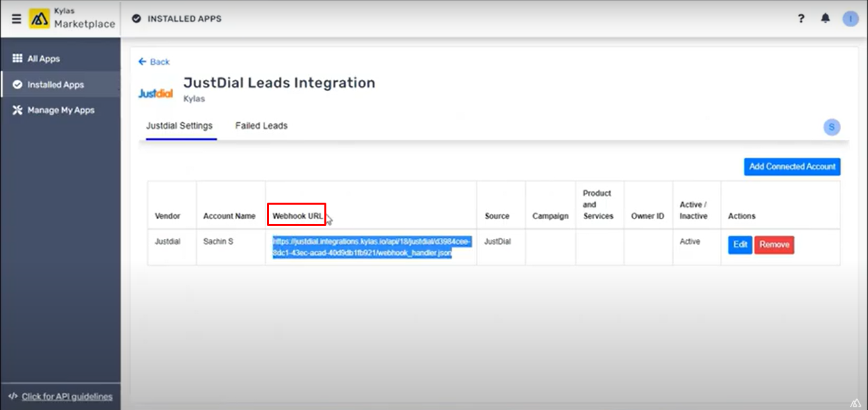This screenshot has height=410, width=868.
Task: Click the Product and Services header
Action: (x=598, y=205)
